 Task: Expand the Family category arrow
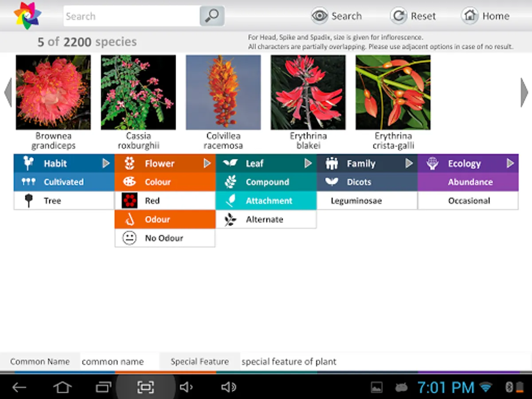409,164
